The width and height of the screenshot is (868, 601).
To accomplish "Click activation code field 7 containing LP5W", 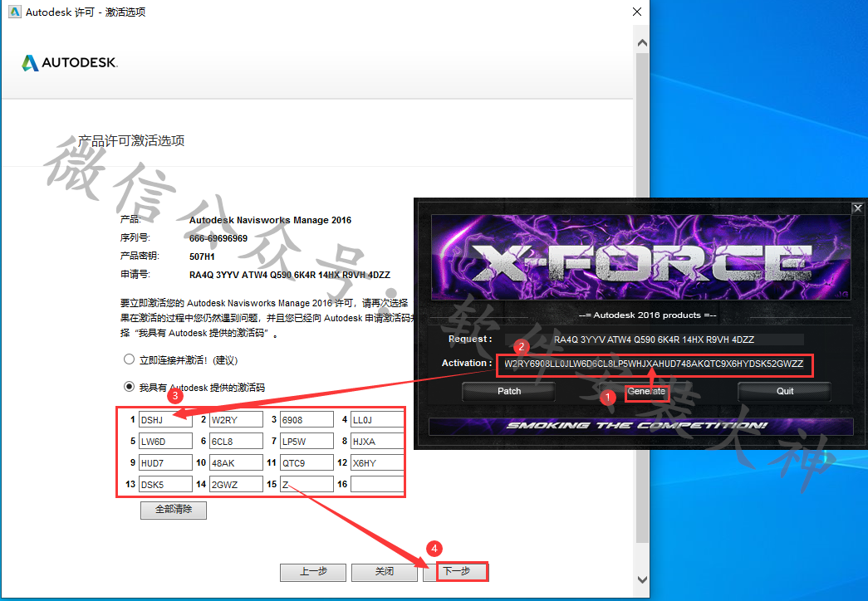I will (x=307, y=441).
